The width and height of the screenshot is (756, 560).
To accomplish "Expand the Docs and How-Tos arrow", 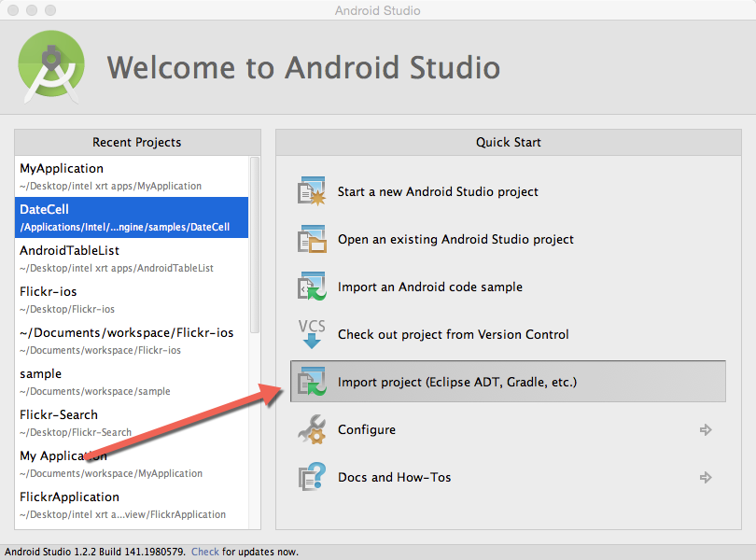I will (x=706, y=478).
